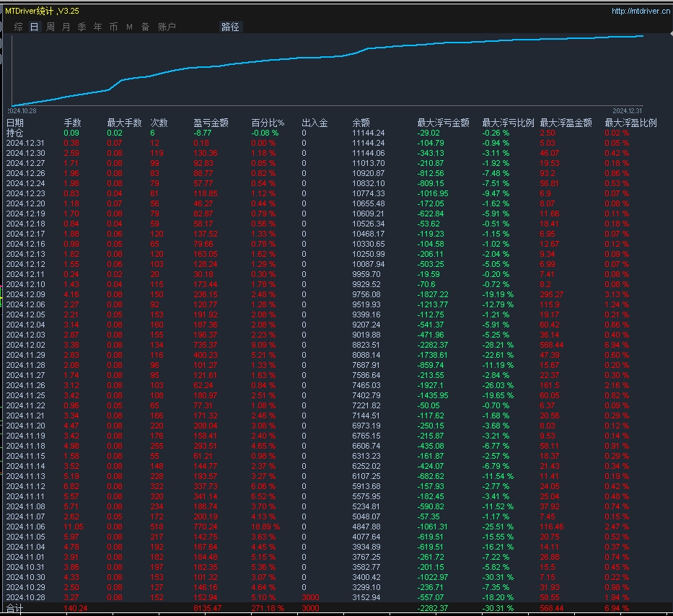Select the 2024.10.28 date row
The image size is (673, 616).
[25, 597]
